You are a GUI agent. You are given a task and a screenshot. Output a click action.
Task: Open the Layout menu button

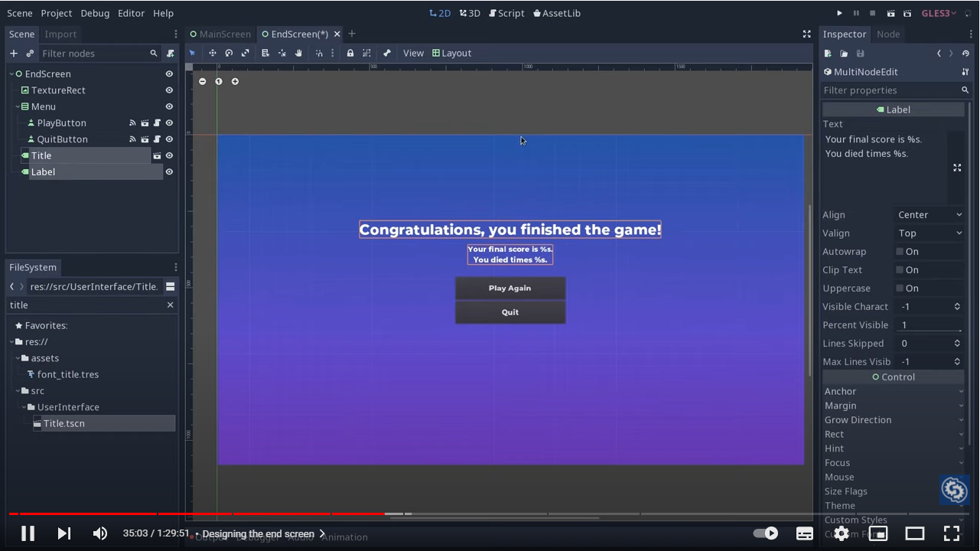pyautogui.click(x=451, y=53)
